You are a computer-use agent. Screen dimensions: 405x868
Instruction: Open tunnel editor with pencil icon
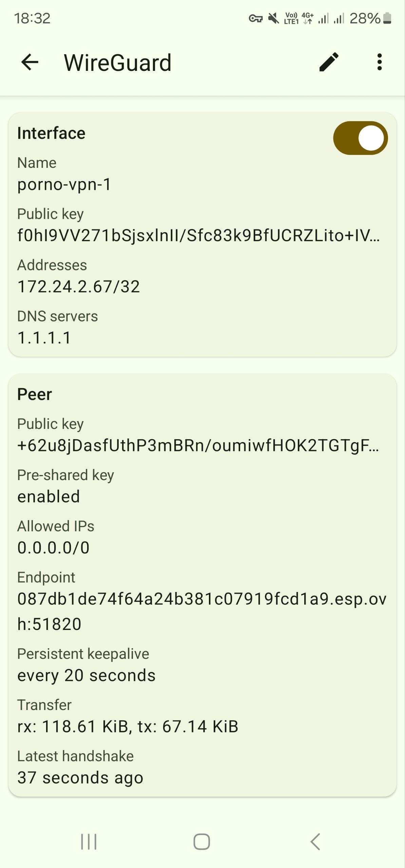pos(329,62)
